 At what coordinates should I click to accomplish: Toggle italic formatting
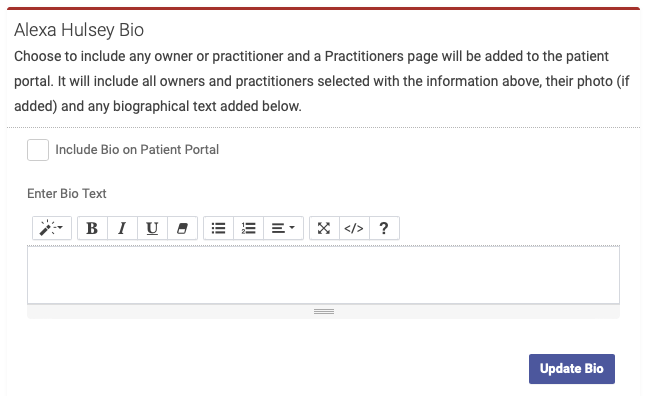(122, 228)
